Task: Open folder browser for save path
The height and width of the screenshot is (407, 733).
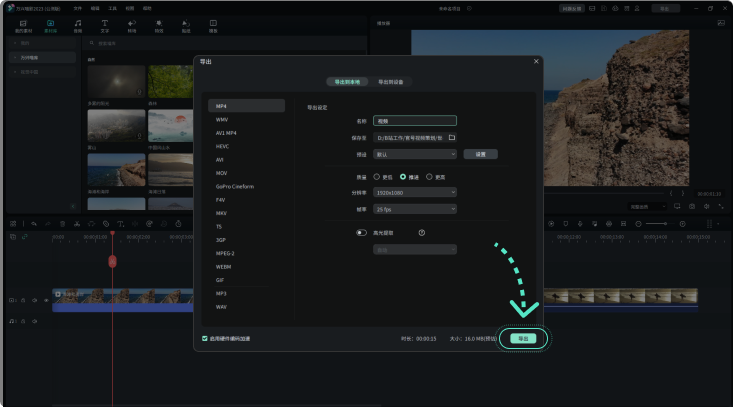Action: coord(452,137)
